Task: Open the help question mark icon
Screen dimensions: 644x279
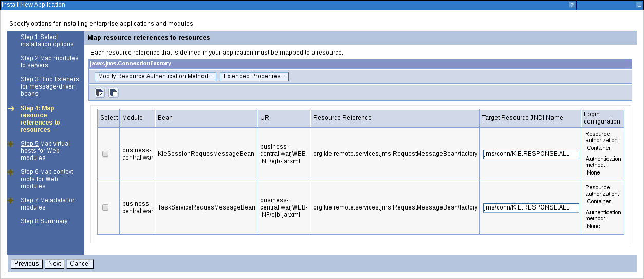Action: (572, 5)
